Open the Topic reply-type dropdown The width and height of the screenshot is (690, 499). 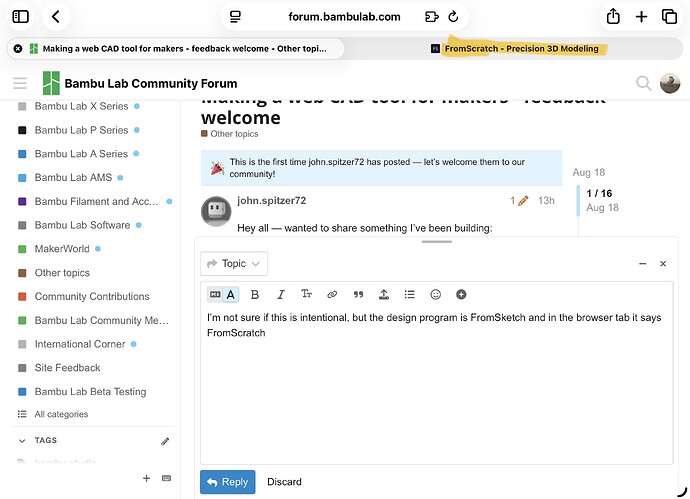[x=234, y=264]
